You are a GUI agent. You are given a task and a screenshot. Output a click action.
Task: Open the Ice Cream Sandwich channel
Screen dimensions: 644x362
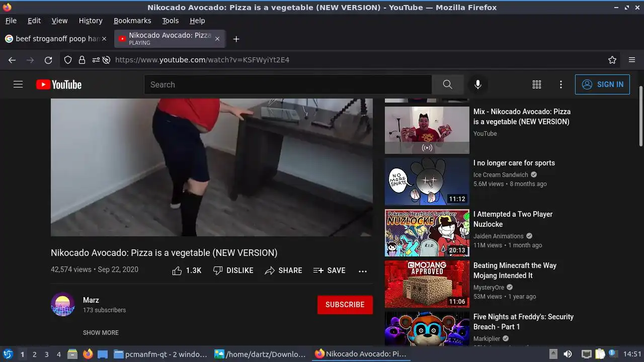click(501, 175)
